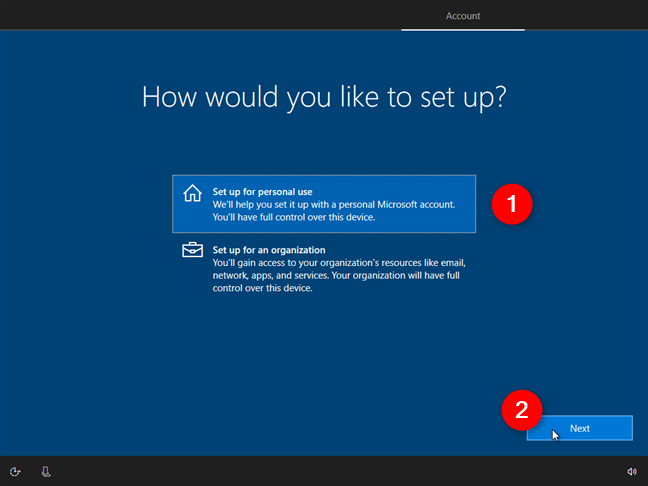Screen dimensions: 648x486
Task: Click the volume speaker icon
Action: coord(631,472)
